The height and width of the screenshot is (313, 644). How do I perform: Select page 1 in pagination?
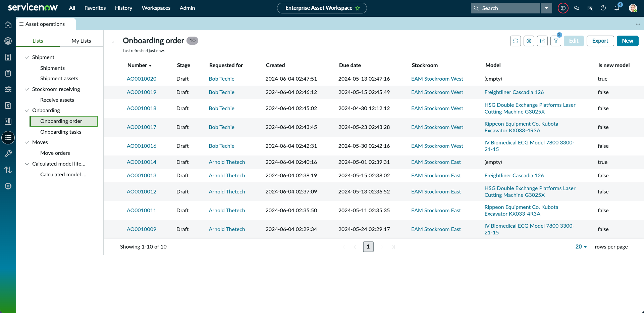click(368, 247)
